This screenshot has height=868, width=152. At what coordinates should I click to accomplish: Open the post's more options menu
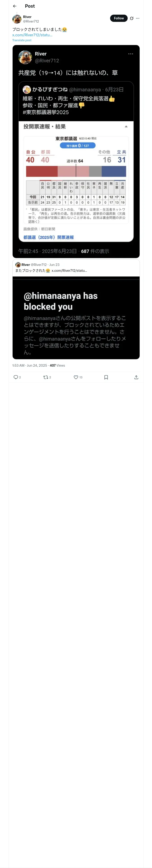pyautogui.click(x=138, y=18)
